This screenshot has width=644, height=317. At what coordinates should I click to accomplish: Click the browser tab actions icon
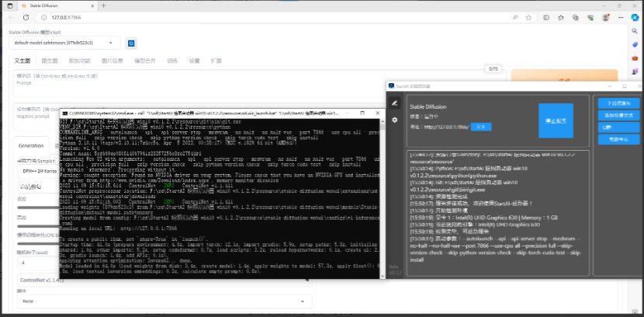[10, 5]
